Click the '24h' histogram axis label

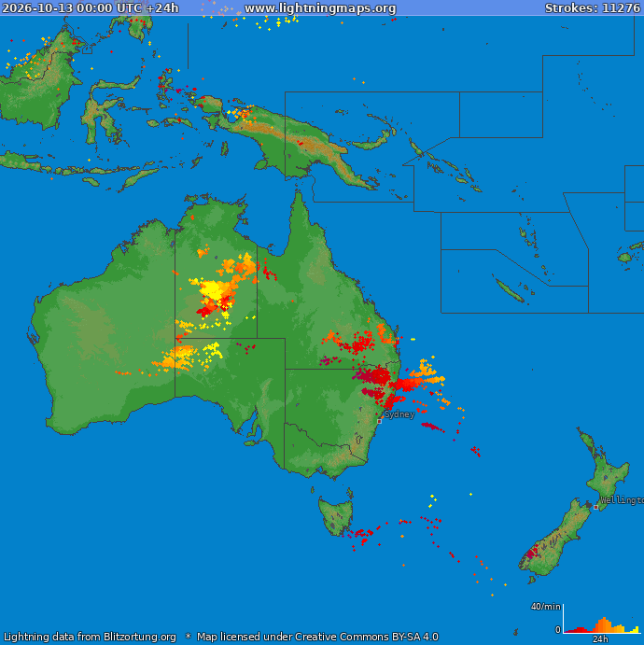600,638
